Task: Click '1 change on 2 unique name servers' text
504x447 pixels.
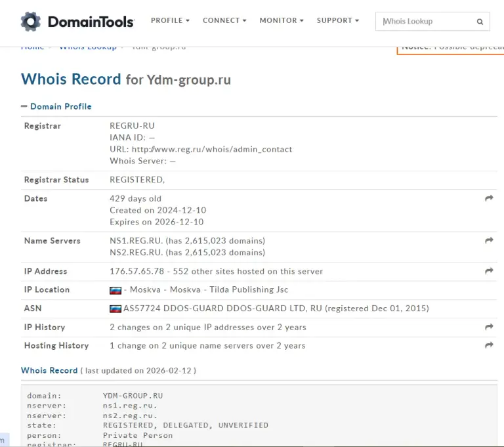Action: click(x=207, y=346)
